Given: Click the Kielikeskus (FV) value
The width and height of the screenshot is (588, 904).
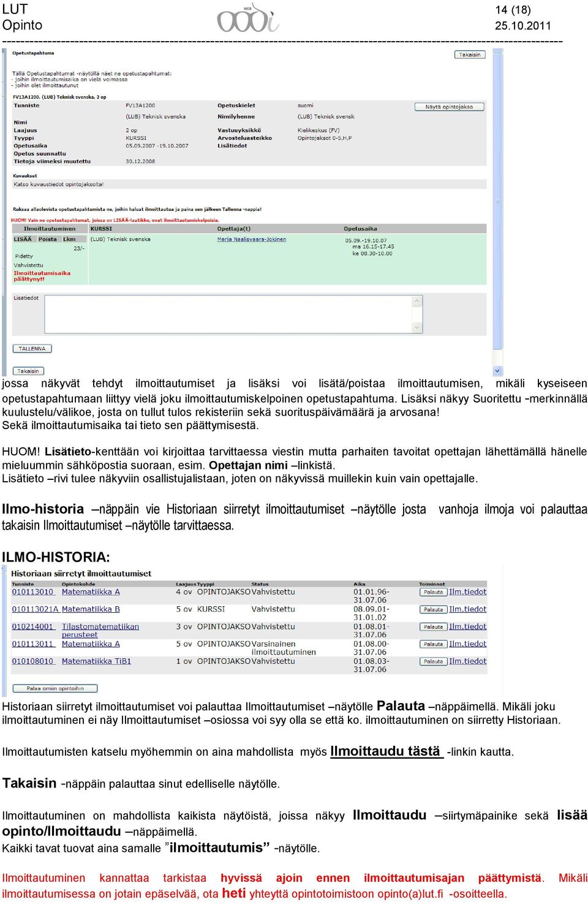Looking at the screenshot, I should (x=318, y=131).
